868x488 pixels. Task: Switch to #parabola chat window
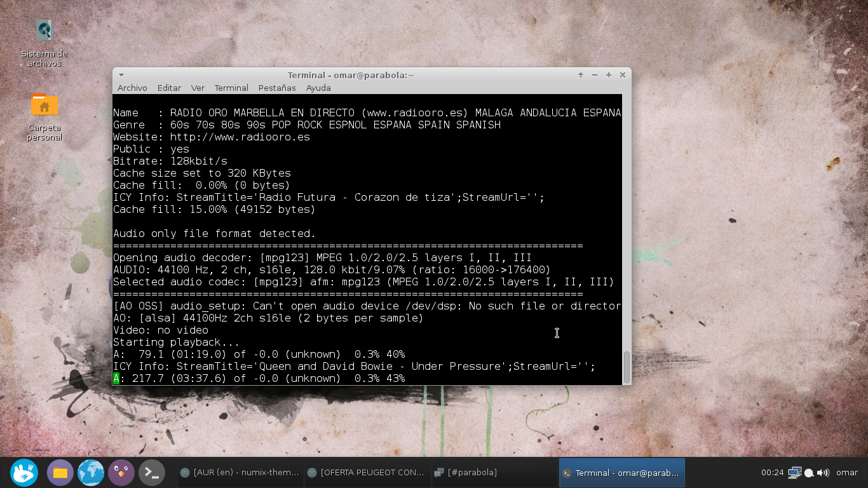(493, 473)
